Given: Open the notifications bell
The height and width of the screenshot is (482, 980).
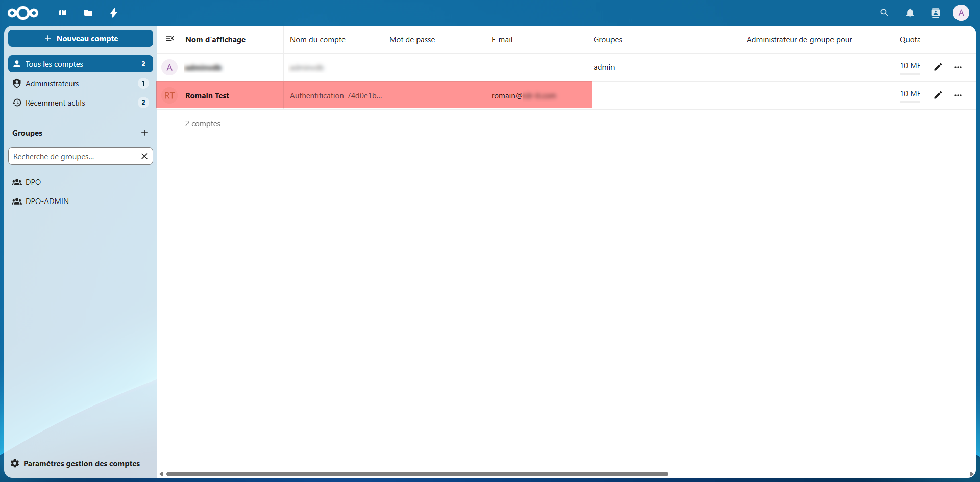Looking at the screenshot, I should (x=910, y=13).
